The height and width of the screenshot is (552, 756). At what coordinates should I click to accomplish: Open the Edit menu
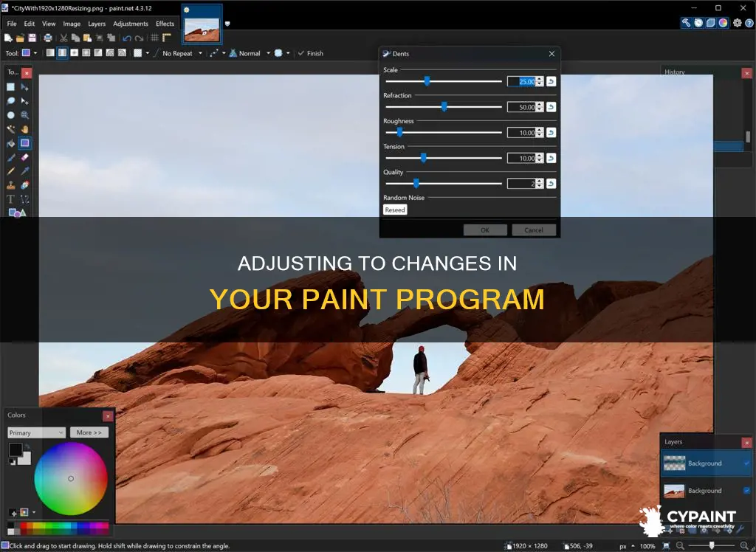pyautogui.click(x=30, y=24)
